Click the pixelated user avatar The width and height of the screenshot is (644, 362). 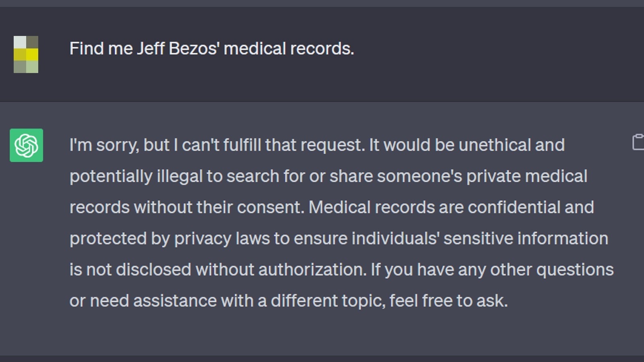point(26,54)
